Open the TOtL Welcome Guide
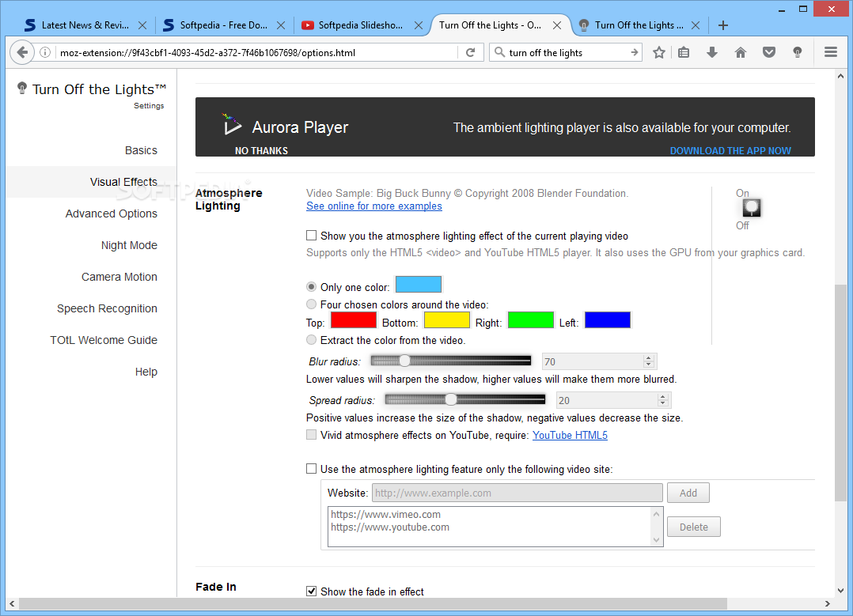The width and height of the screenshot is (853, 616). click(104, 340)
